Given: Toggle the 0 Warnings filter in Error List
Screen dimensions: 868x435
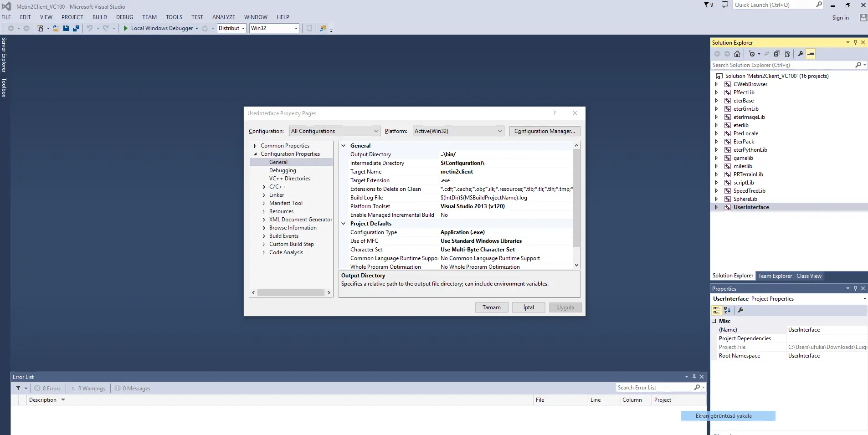Looking at the screenshot, I should point(88,388).
